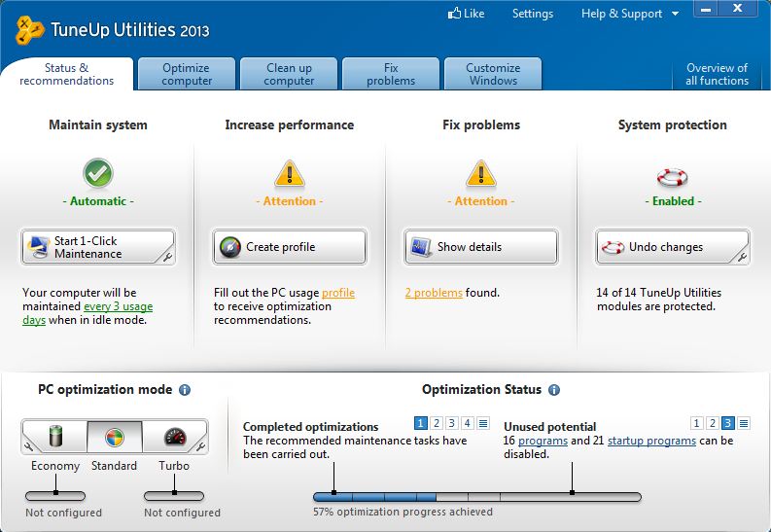The width and height of the screenshot is (771, 532).
Task: Select the Turbo speedometer mode
Action: click(x=175, y=437)
